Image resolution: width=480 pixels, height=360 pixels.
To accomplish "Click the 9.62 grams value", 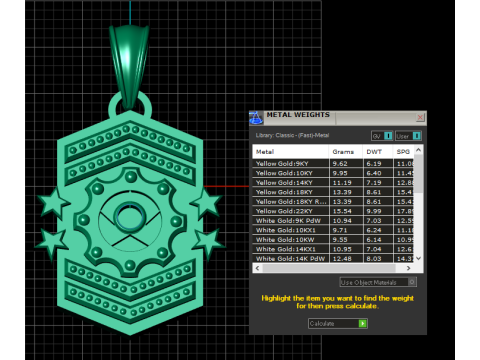I will tap(340, 164).
